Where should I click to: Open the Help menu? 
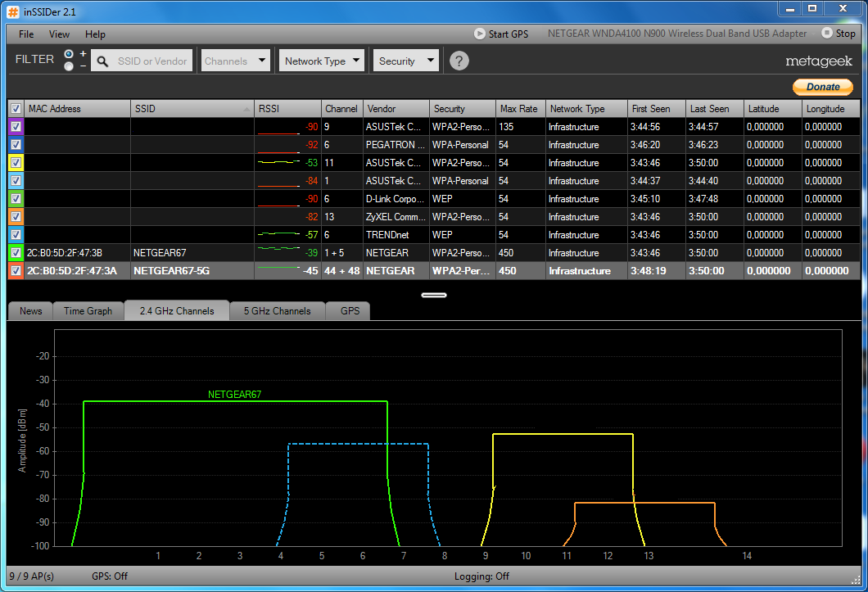(x=95, y=34)
